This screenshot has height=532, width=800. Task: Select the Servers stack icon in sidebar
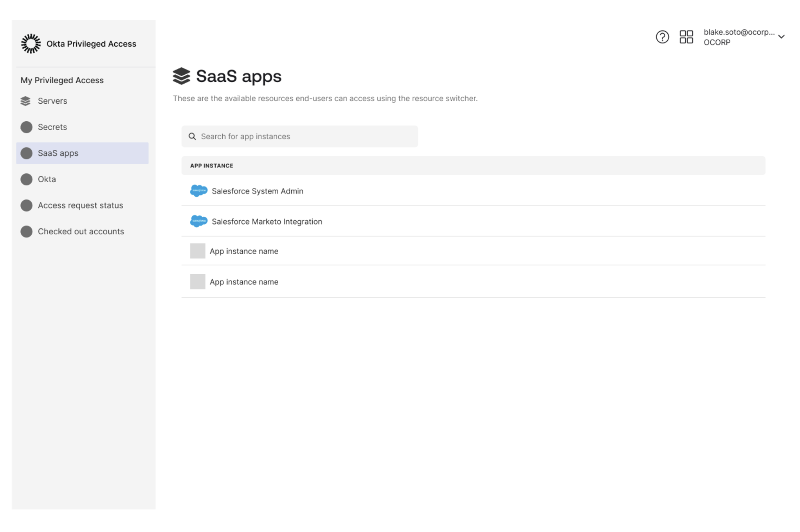(x=25, y=101)
